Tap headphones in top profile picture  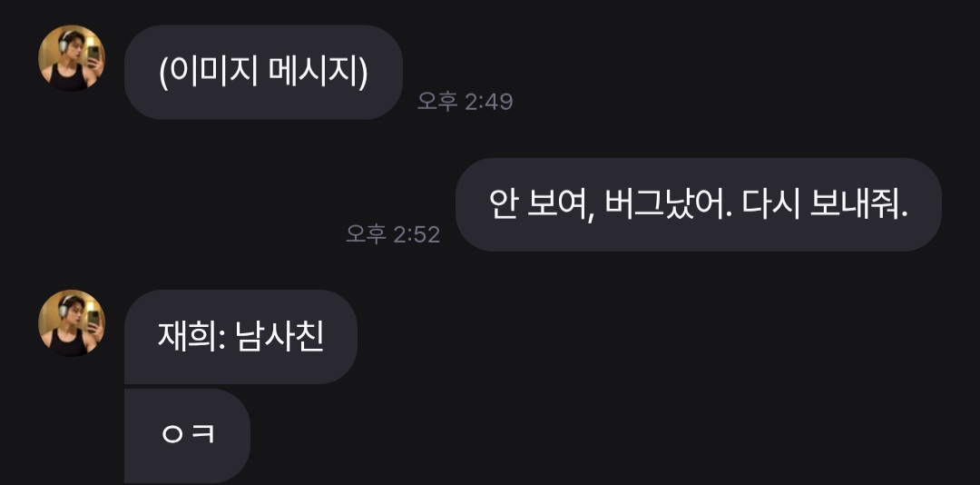coord(64,44)
